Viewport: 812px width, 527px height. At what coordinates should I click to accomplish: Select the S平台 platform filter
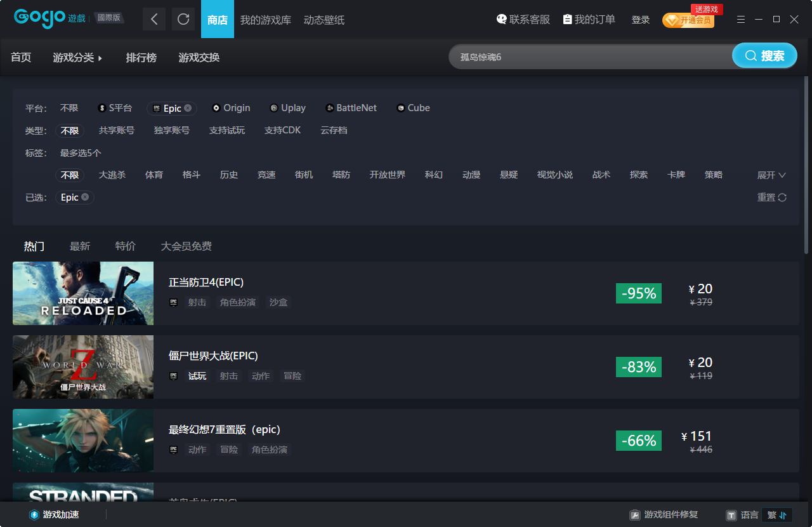[115, 108]
